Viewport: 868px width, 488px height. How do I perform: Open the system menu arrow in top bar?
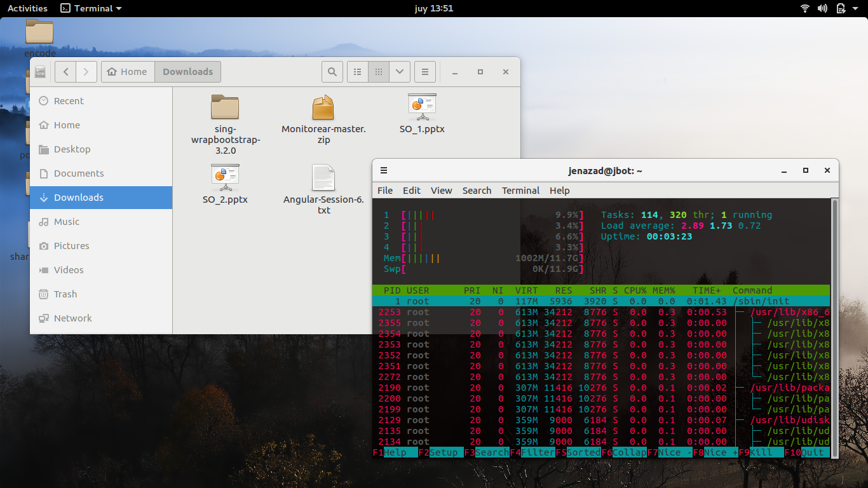[856, 8]
